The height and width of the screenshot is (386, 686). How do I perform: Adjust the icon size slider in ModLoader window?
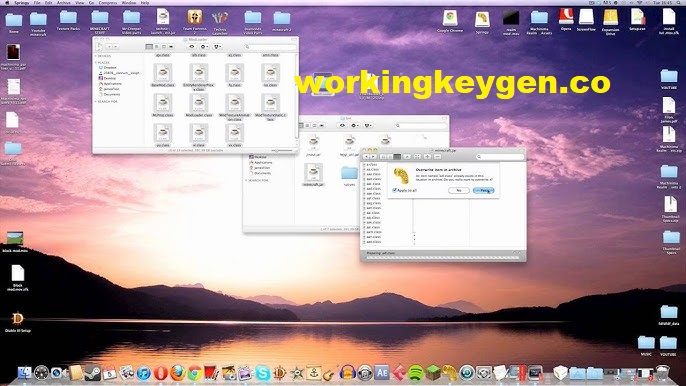point(281,151)
